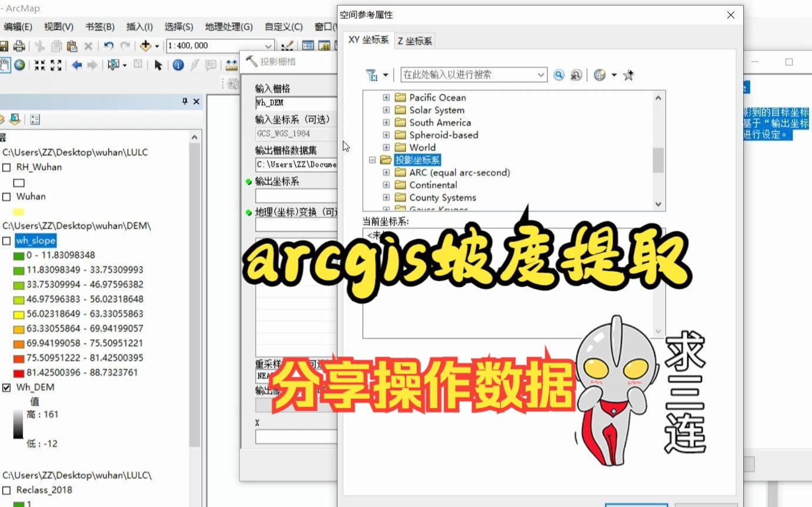Viewport: 812px width, 507px height.
Task: Click the clear search icon
Action: tap(576, 75)
